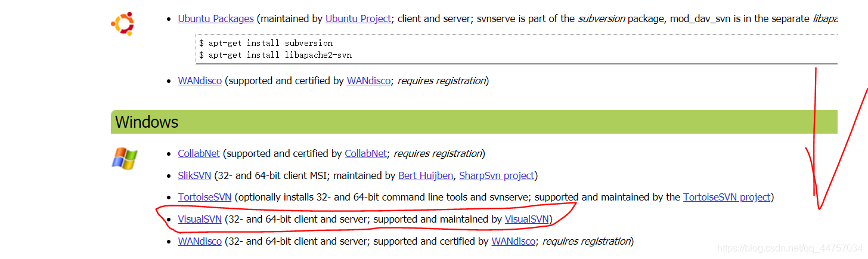Screen dimensions: 868x259
Task: Click the 'apt-get install libapache2-svn' command line
Action: coord(275,55)
